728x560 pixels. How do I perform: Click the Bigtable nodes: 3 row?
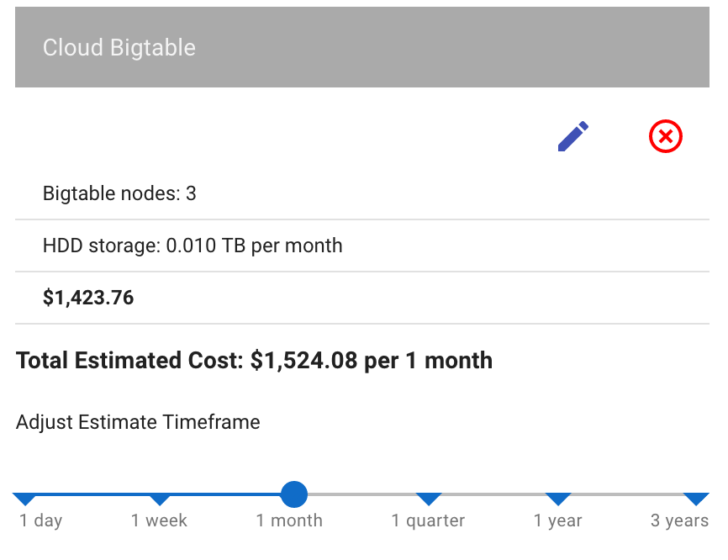pos(119,194)
